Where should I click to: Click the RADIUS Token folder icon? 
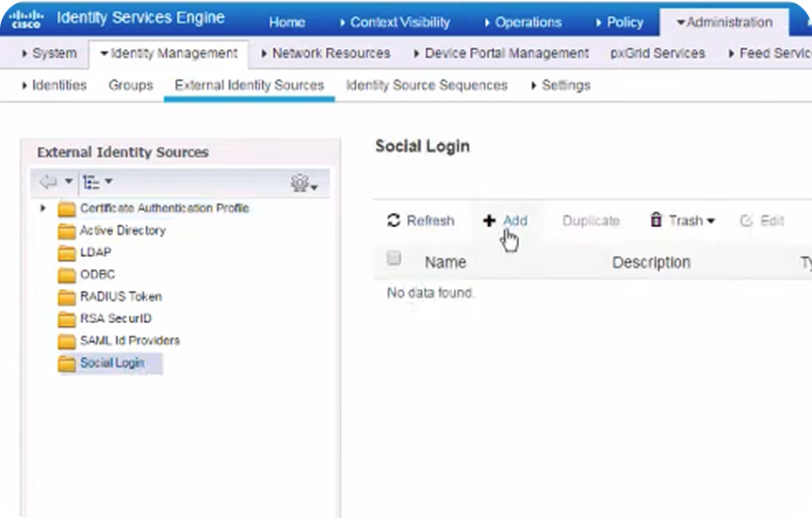pos(67,298)
